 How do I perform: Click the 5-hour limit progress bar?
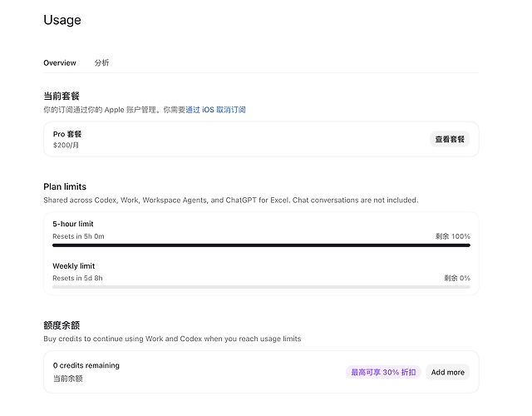tap(261, 245)
